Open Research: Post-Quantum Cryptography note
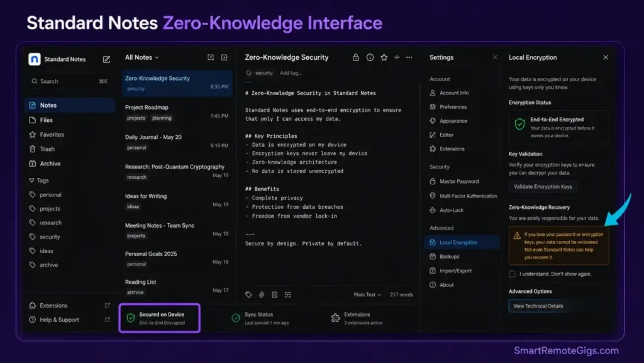The height and width of the screenshot is (363, 644). click(177, 171)
